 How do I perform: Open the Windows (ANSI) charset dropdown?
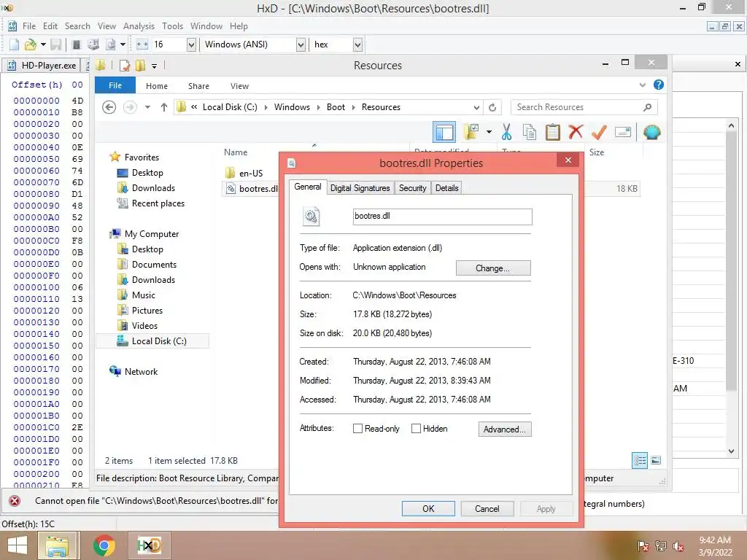coord(301,44)
